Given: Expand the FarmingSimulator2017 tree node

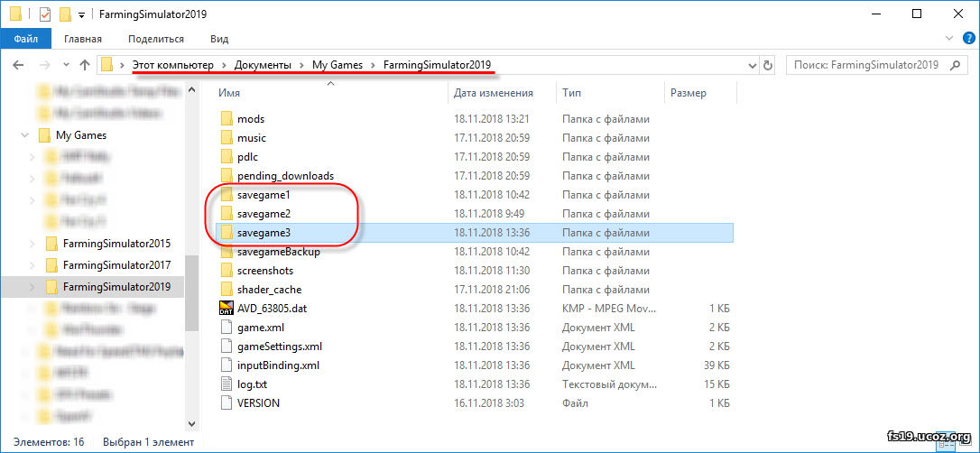Looking at the screenshot, I should tap(32, 265).
